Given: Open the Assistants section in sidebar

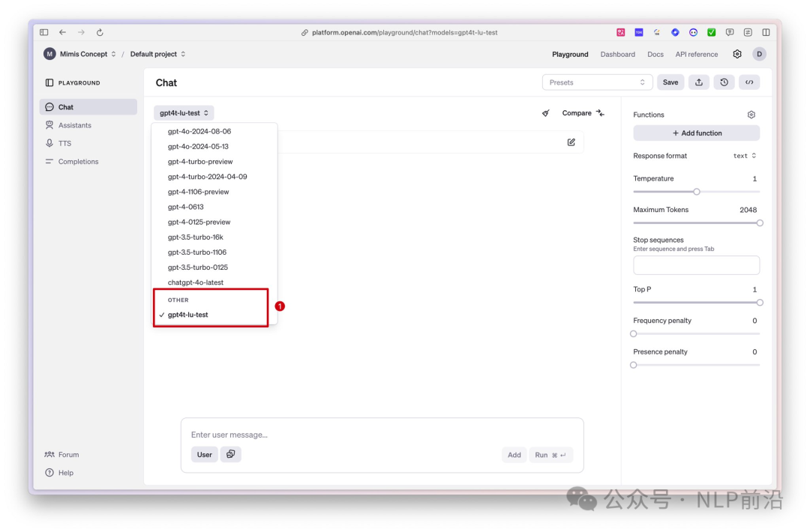Looking at the screenshot, I should click(75, 125).
